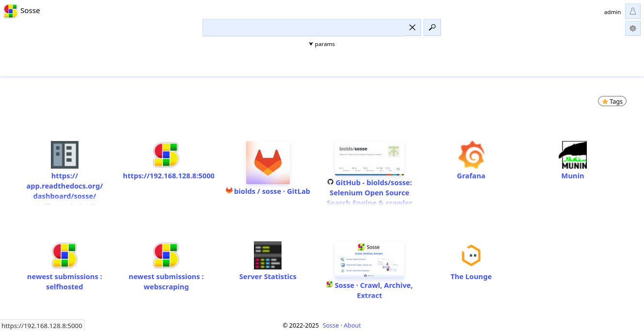This screenshot has height=331, width=644.
Task: Open the Tags filter button
Action: point(612,101)
